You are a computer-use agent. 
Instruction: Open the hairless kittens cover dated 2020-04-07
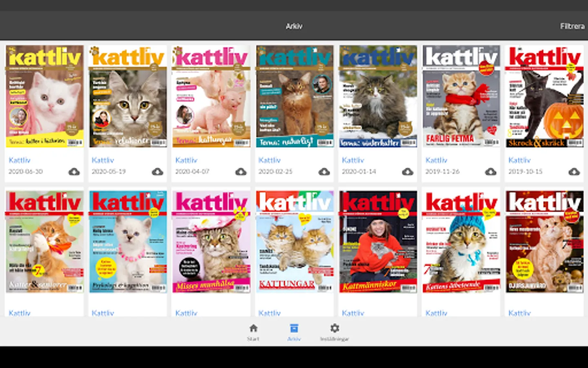point(211,96)
